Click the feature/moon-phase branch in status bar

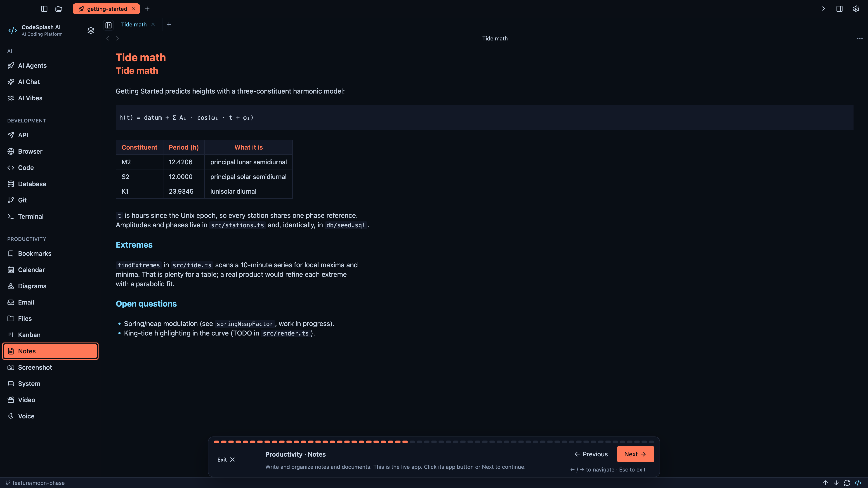coord(35,483)
